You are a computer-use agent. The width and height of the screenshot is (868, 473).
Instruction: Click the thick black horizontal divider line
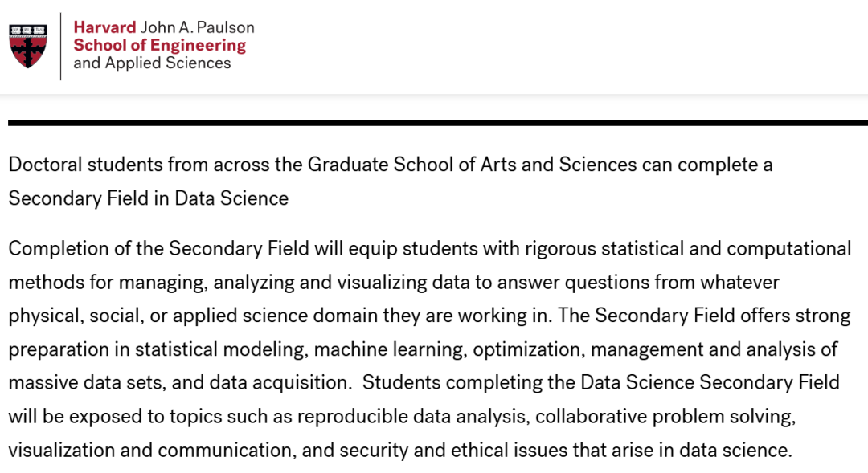pos(438,123)
